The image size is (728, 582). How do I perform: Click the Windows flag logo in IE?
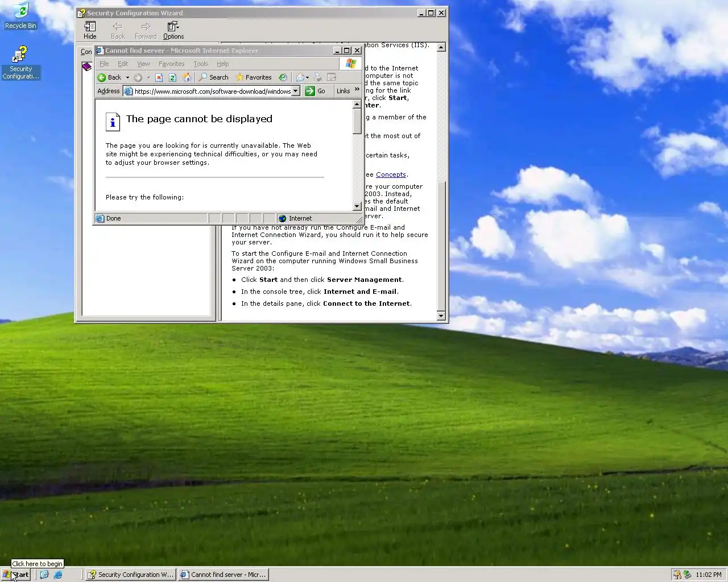pos(350,64)
